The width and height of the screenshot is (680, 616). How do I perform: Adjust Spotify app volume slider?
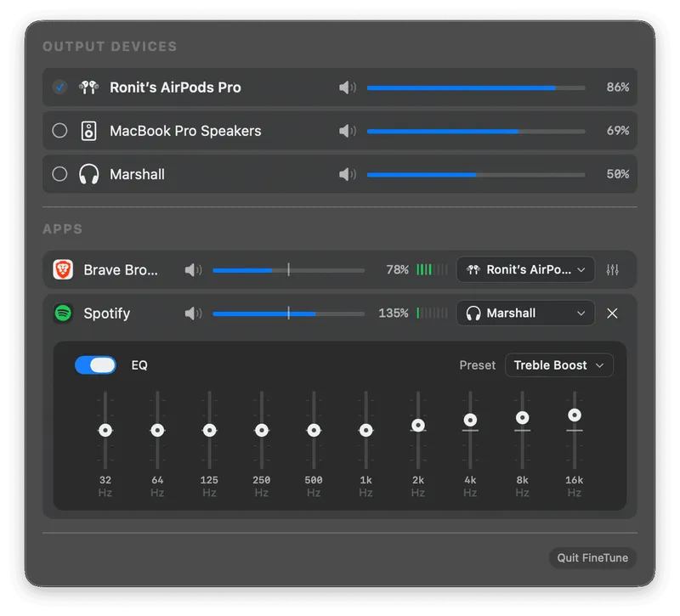pos(288,314)
